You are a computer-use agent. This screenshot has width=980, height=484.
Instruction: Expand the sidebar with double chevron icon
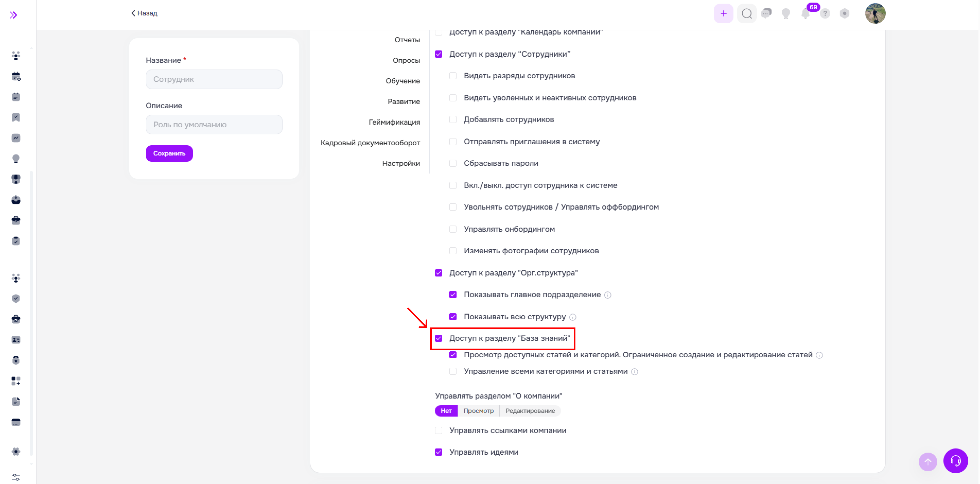pos(13,15)
